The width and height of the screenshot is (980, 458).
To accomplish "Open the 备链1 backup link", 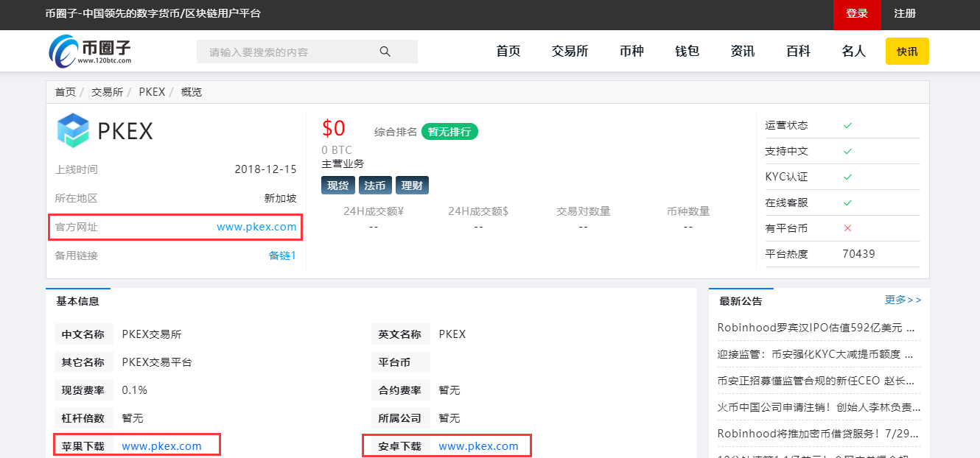I will [282, 256].
